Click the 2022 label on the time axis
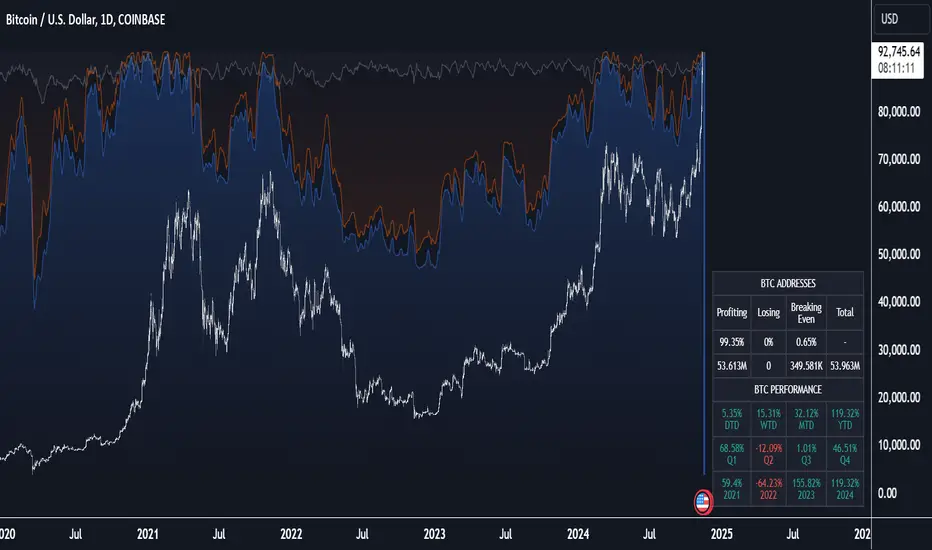The width and height of the screenshot is (932, 550). (x=291, y=534)
